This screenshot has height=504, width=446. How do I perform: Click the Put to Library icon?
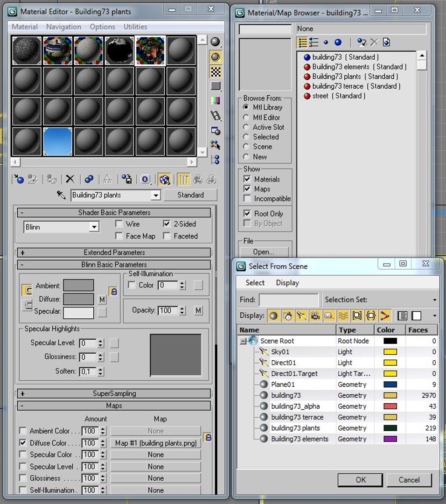(x=126, y=179)
